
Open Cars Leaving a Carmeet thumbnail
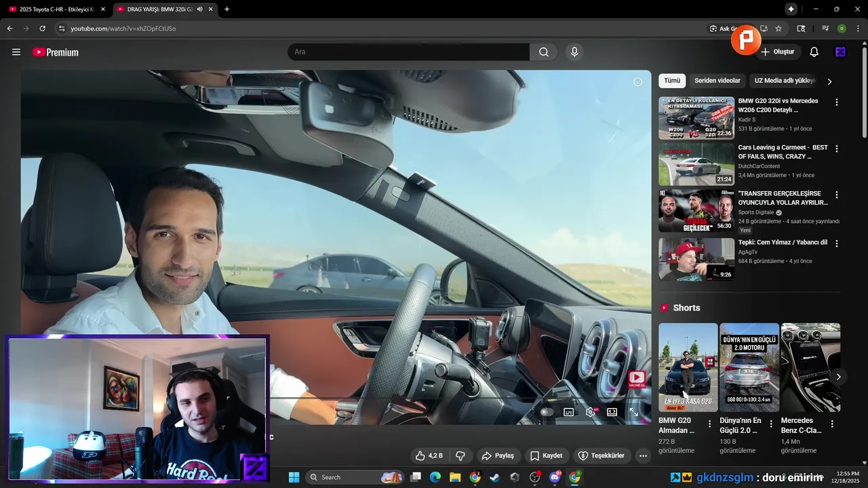point(696,164)
